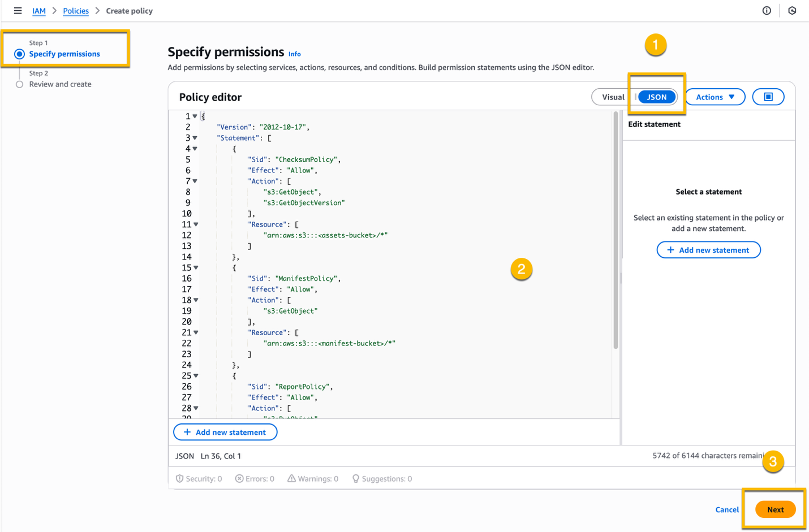Click the Errors: 0 indicator

[x=255, y=478]
